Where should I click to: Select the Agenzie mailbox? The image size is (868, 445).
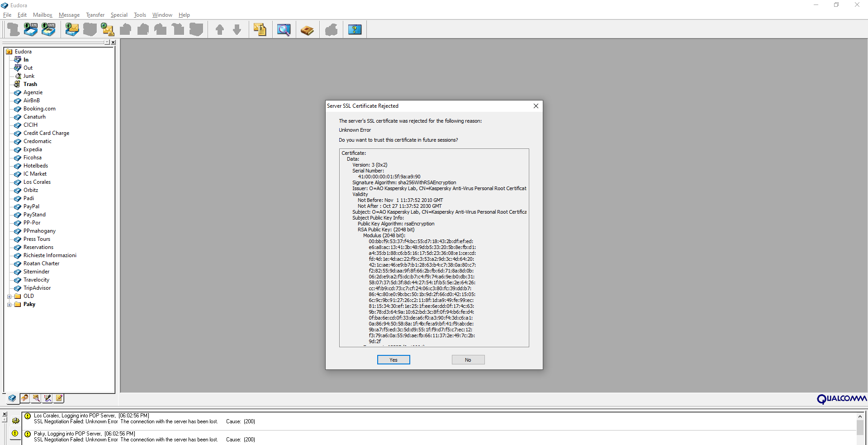pyautogui.click(x=33, y=92)
